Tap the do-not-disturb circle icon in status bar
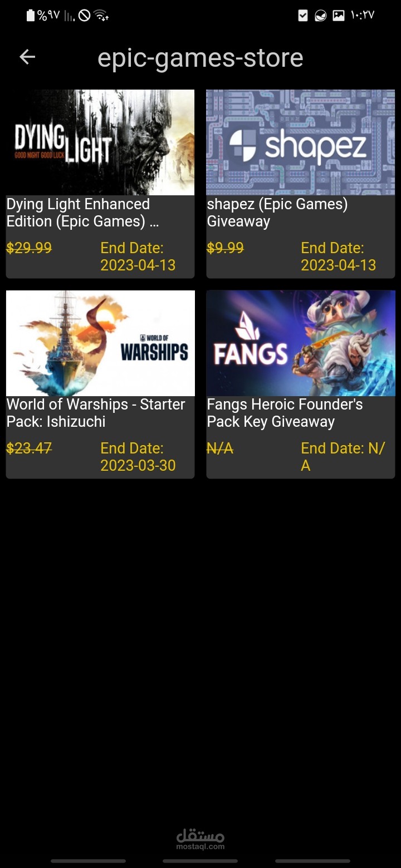Viewport: 401px width, 868px height. [84, 16]
